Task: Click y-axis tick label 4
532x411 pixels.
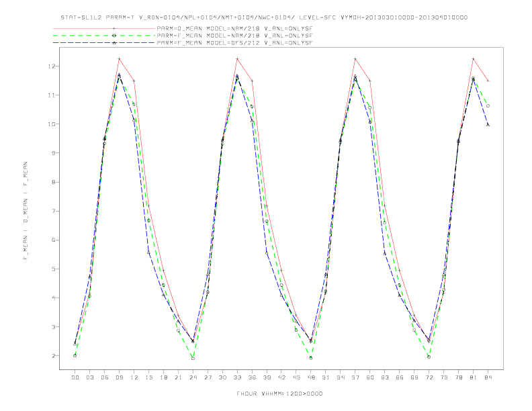Action: pyautogui.click(x=53, y=298)
